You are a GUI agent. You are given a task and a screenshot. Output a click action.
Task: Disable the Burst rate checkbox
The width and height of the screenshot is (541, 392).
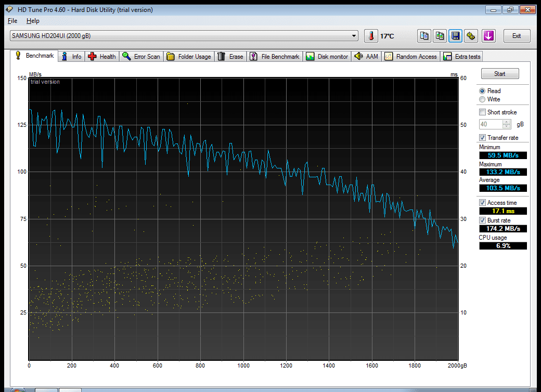coord(482,220)
